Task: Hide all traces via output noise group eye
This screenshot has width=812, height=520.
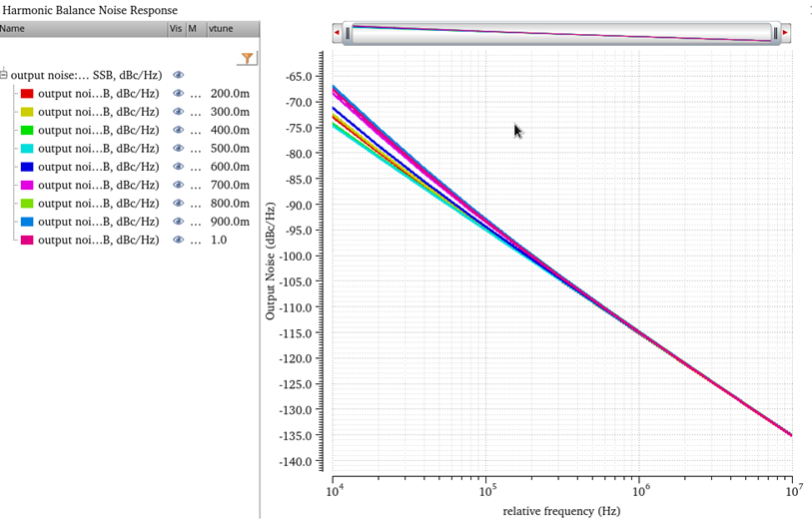Action: [179, 75]
